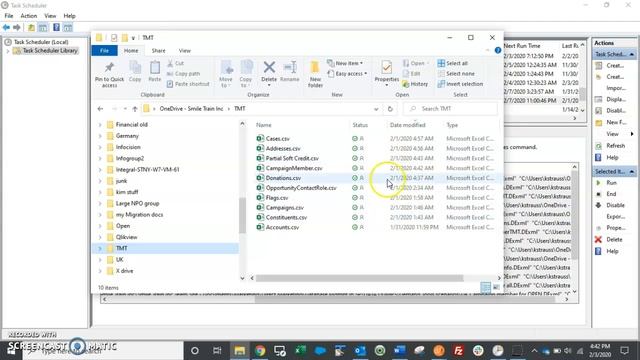Select OpportunityContactRole.csv file

[301, 188]
